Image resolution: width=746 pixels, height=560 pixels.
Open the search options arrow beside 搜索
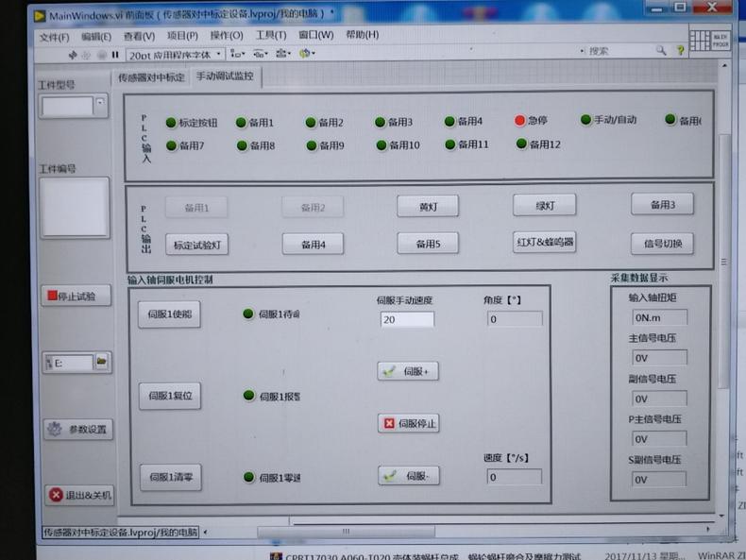point(582,51)
